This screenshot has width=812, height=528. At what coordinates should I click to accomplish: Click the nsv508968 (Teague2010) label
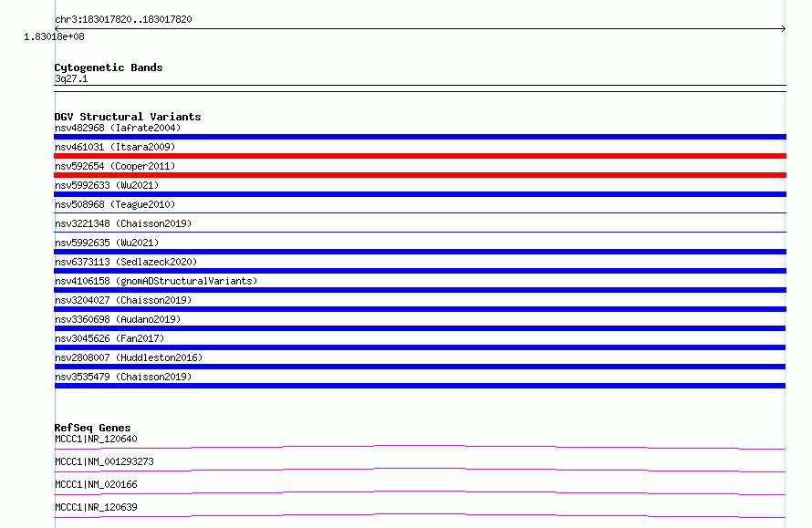(115, 204)
